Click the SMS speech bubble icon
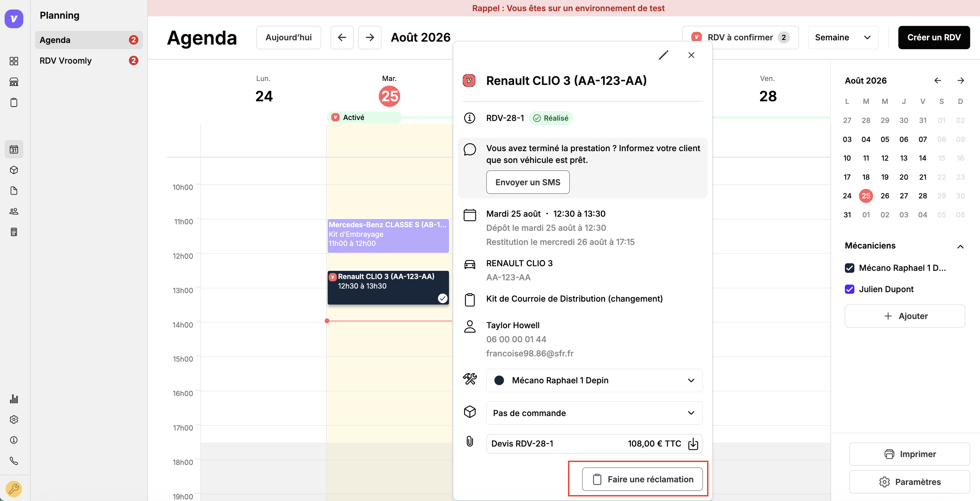This screenshot has height=501, width=980. pos(469,150)
